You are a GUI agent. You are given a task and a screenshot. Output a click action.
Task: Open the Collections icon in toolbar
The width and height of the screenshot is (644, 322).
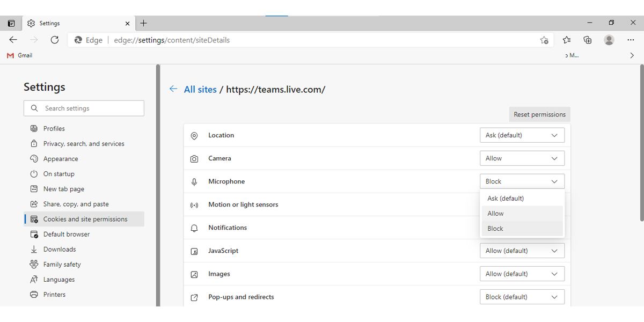tap(588, 40)
